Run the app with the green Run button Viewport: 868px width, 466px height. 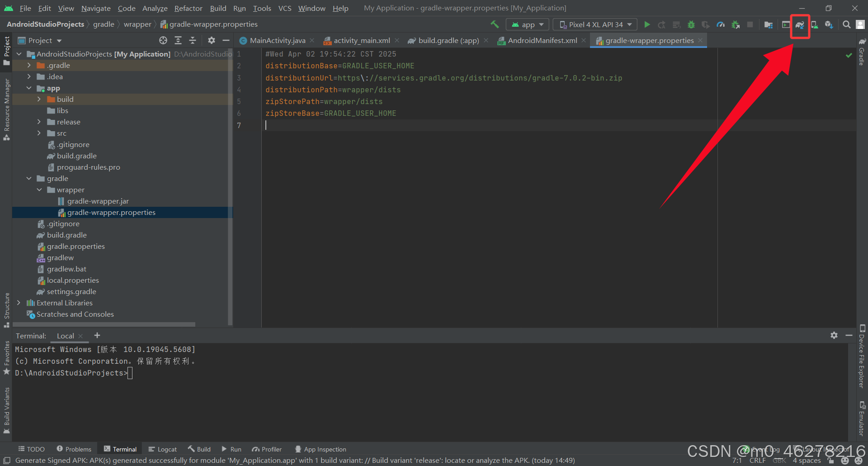[647, 24]
